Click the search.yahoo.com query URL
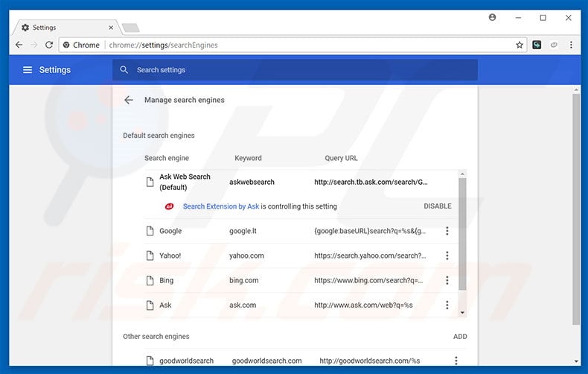 pos(370,256)
